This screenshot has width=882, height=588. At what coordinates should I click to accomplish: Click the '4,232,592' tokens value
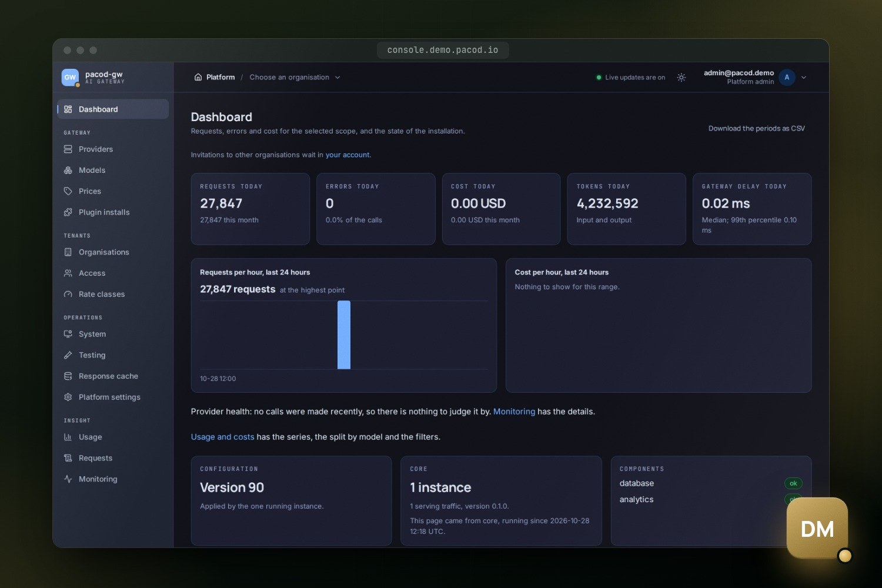click(x=607, y=203)
